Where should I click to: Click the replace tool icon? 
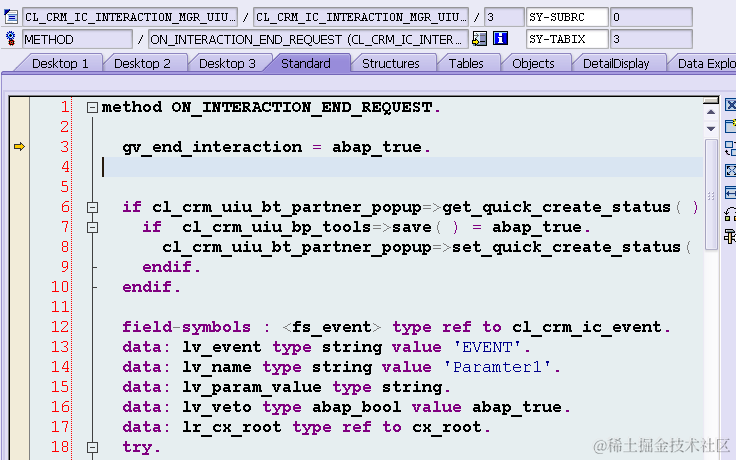tap(730, 148)
